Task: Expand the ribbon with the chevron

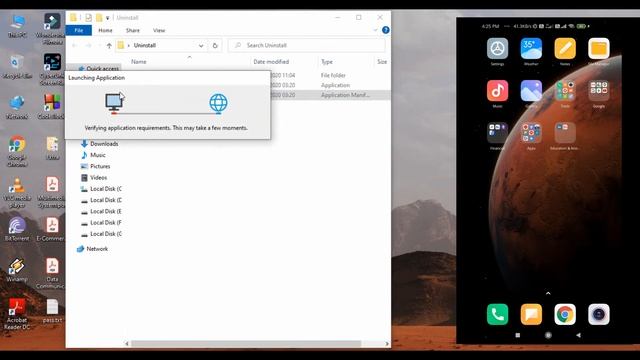Action: [375, 30]
